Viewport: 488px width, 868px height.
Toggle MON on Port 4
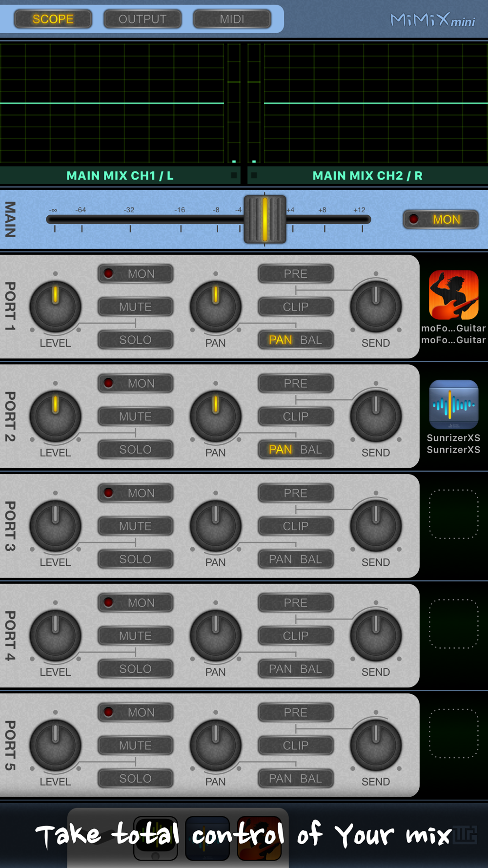(136, 603)
